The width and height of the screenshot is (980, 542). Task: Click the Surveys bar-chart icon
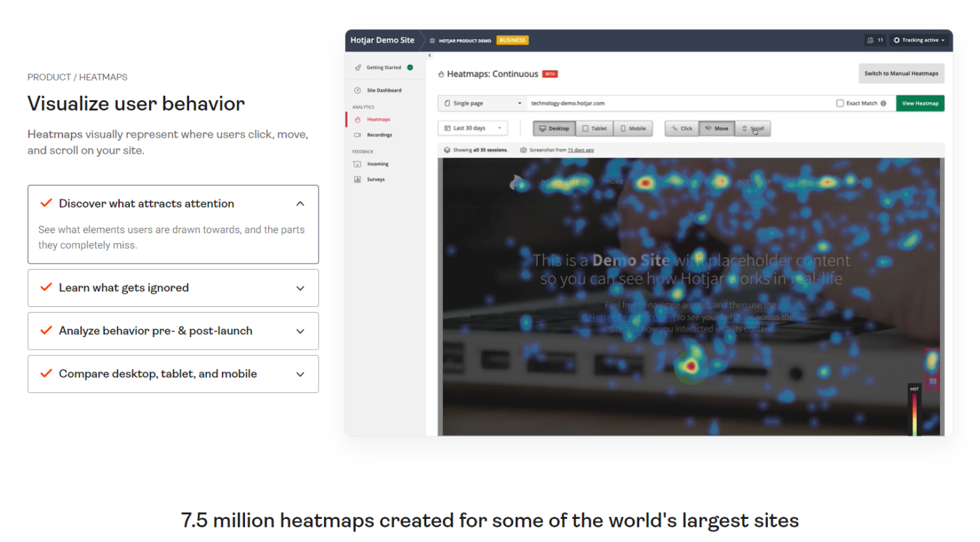point(358,180)
